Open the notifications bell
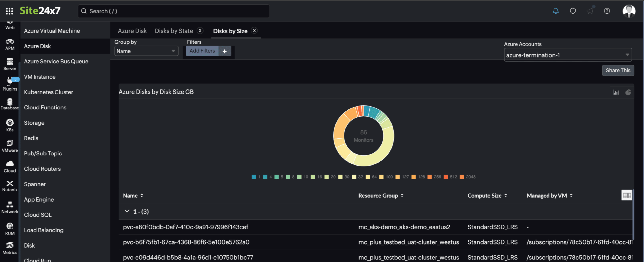644x262 pixels. (555, 11)
